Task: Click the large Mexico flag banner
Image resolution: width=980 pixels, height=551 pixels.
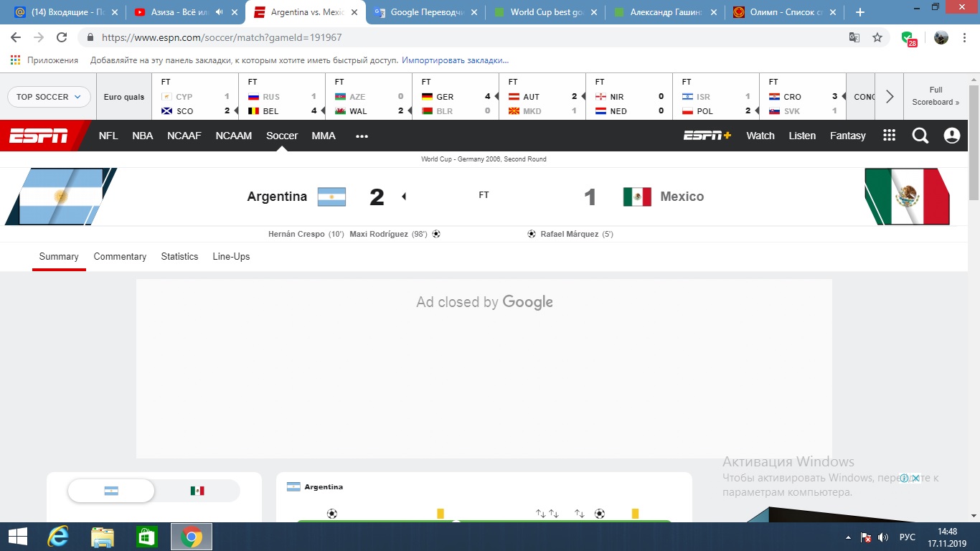Action: pos(908,197)
